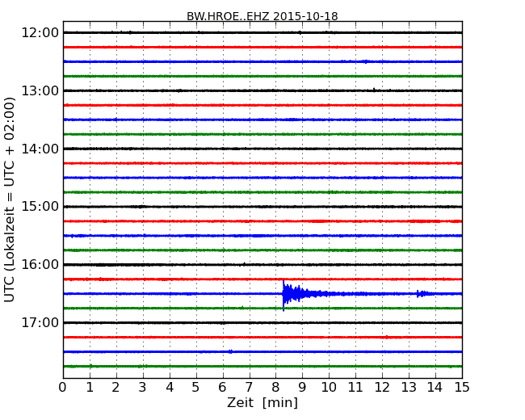
Task: Select the 15:00 time tick label
Action: (x=40, y=206)
